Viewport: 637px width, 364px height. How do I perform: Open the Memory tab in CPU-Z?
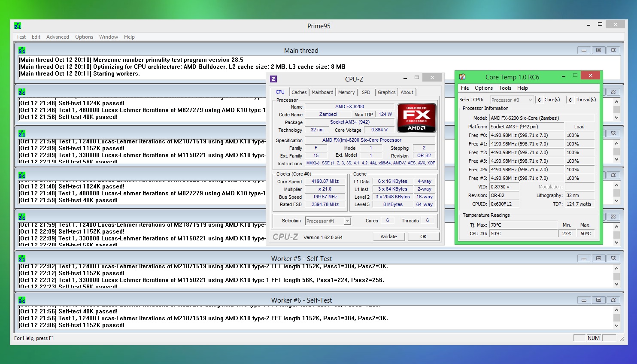[346, 92]
